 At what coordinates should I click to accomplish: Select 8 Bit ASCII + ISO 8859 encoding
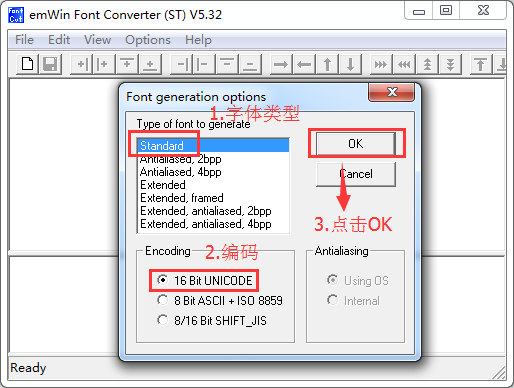pyautogui.click(x=220, y=300)
